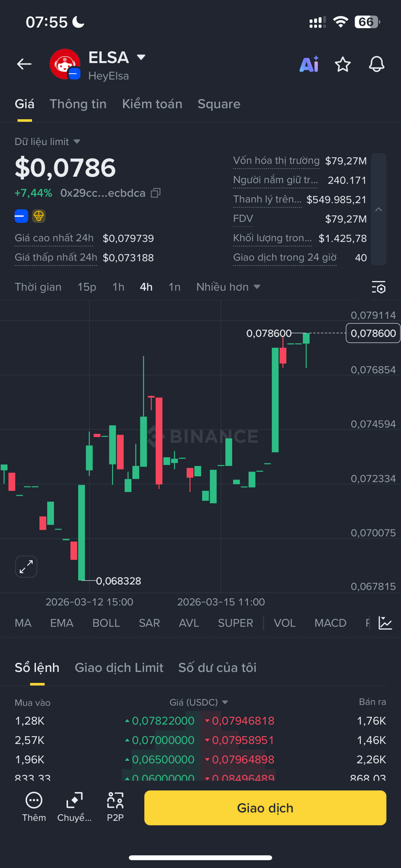Tap the ELSA token logo

click(65, 64)
